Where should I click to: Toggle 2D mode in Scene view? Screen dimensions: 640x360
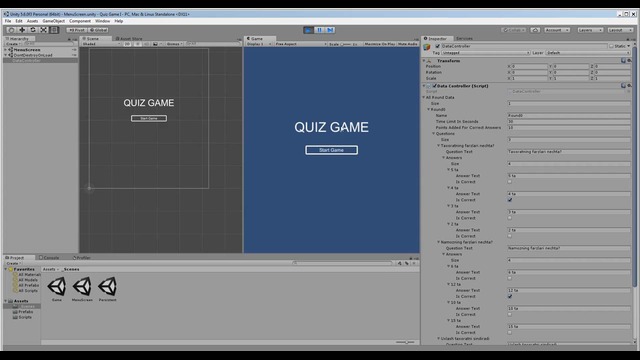(127, 44)
